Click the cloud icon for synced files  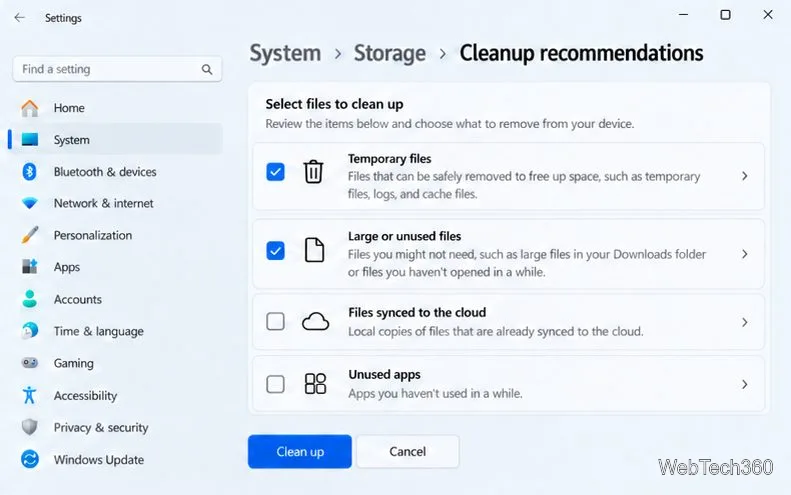[x=315, y=321]
